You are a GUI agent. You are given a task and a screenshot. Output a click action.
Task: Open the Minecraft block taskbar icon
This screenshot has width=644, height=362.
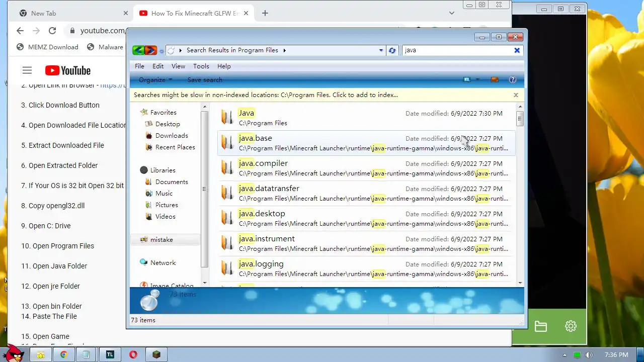(x=156, y=355)
